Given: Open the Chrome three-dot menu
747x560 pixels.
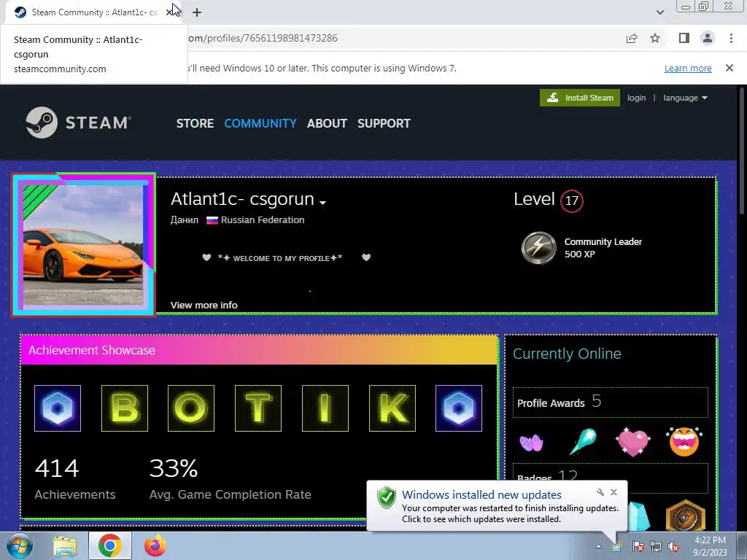Looking at the screenshot, I should click(731, 38).
